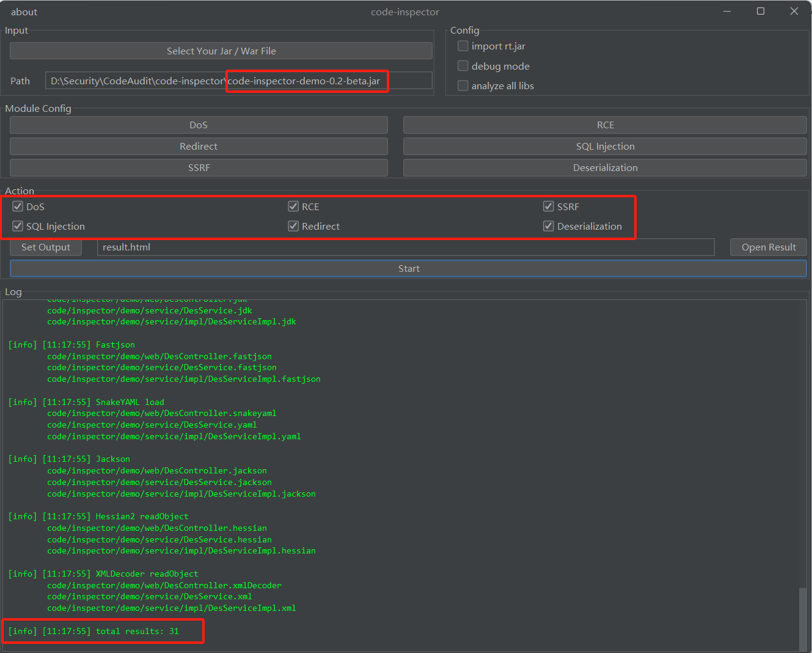Open the DoS module config

199,125
